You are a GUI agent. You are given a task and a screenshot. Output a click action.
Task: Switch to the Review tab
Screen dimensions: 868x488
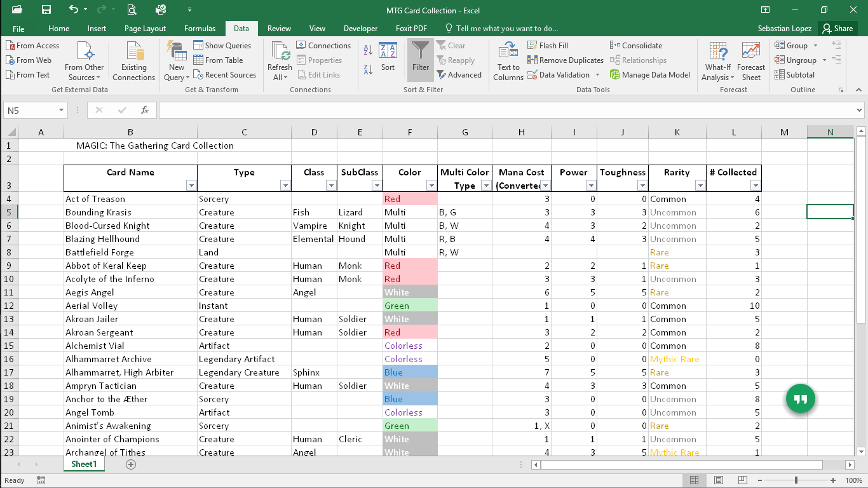click(x=279, y=29)
